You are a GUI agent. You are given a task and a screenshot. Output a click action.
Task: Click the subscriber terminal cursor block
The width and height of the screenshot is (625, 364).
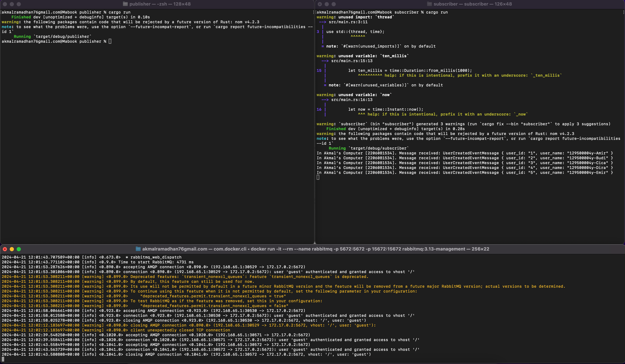pyautogui.click(x=318, y=177)
